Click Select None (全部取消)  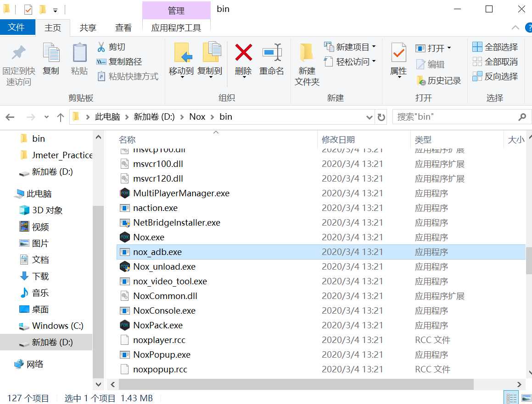[x=495, y=62]
